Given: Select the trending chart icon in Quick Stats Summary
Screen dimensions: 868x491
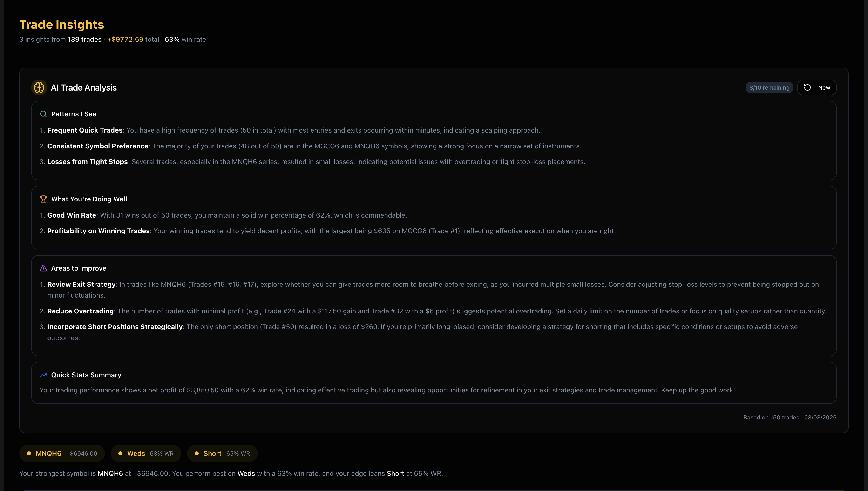Looking at the screenshot, I should [x=44, y=375].
